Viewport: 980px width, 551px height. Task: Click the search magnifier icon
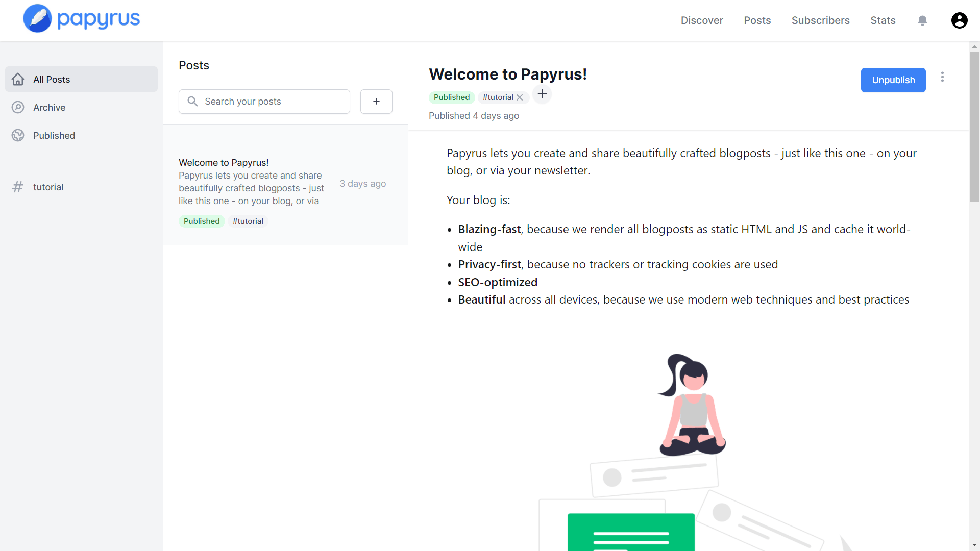pyautogui.click(x=192, y=101)
